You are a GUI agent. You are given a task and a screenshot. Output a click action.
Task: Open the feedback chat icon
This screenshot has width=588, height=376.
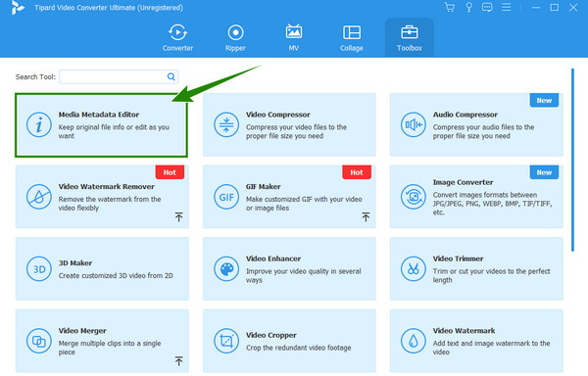pos(487,7)
